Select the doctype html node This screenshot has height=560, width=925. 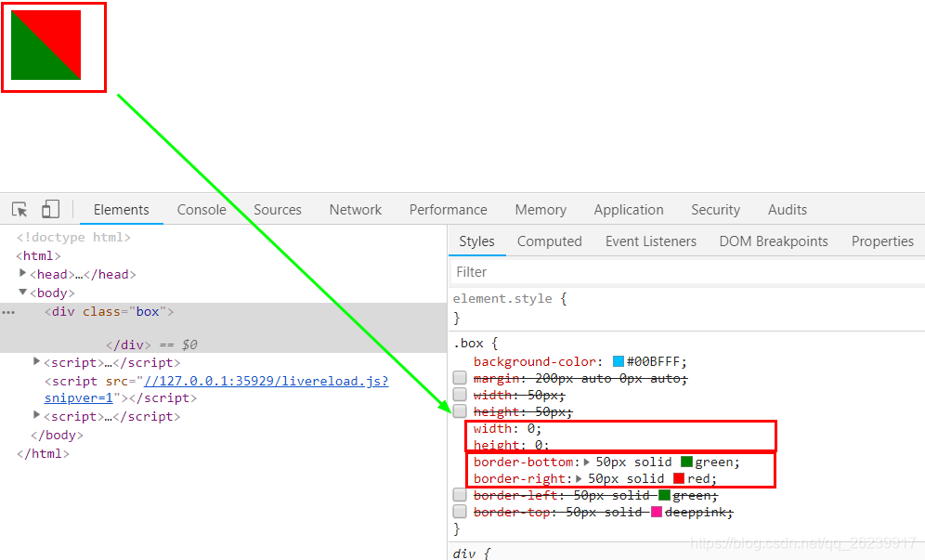pos(73,237)
